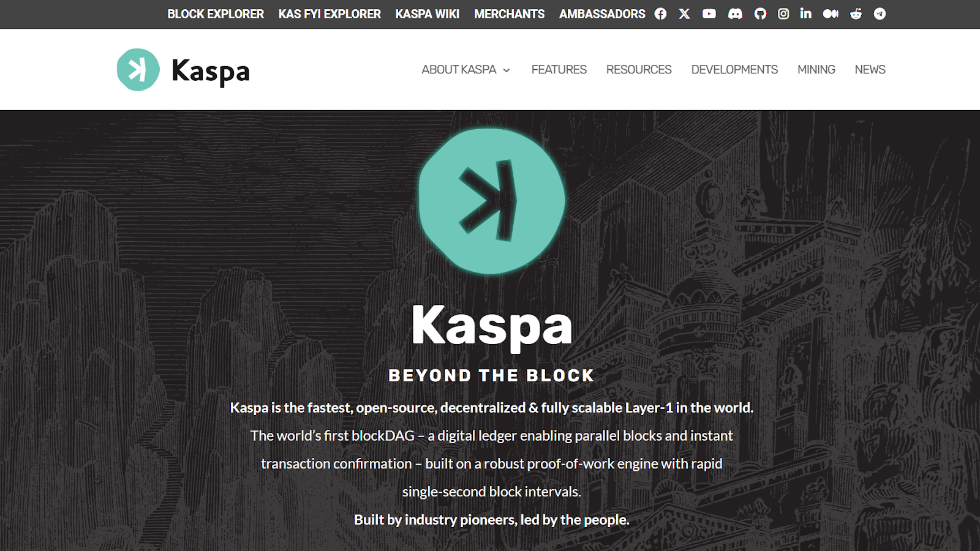Click 'Kaspa is the fastest, open-source' sentence
Screen dimensions: 980x551
pos(492,408)
